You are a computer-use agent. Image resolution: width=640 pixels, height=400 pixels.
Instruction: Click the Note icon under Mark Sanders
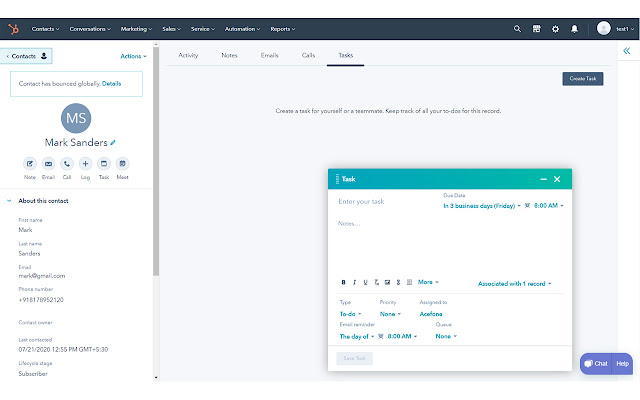pos(30,164)
